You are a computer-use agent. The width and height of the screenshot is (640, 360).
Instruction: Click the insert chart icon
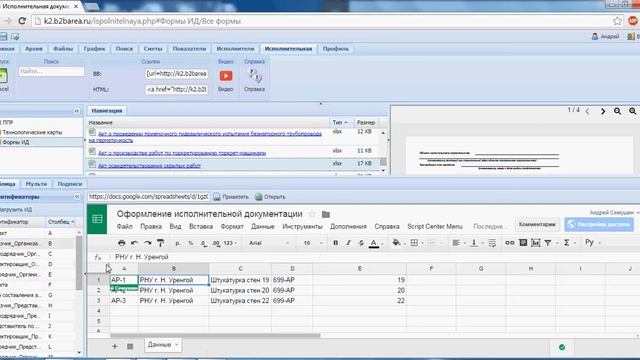536,243
